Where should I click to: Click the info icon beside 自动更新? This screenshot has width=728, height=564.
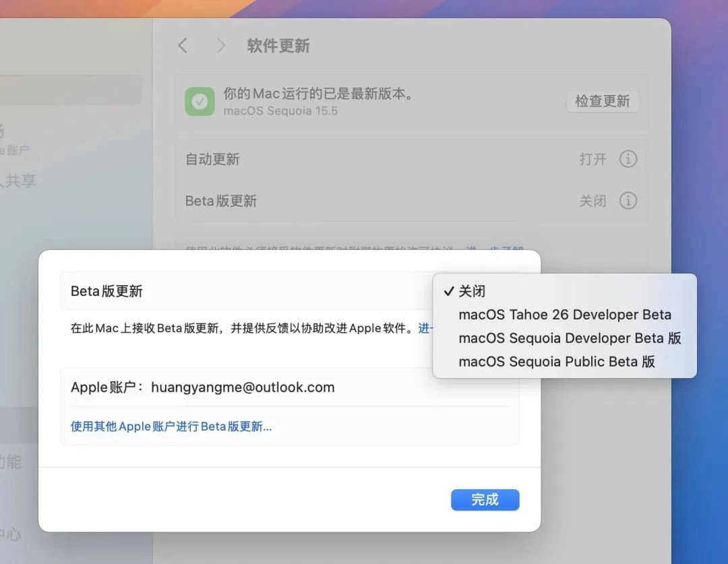point(628,159)
